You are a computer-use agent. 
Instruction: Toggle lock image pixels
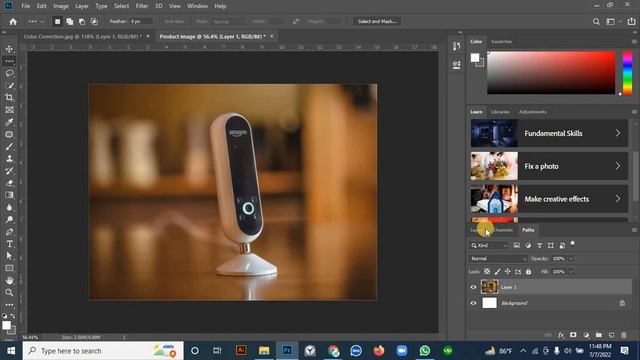[497, 271]
